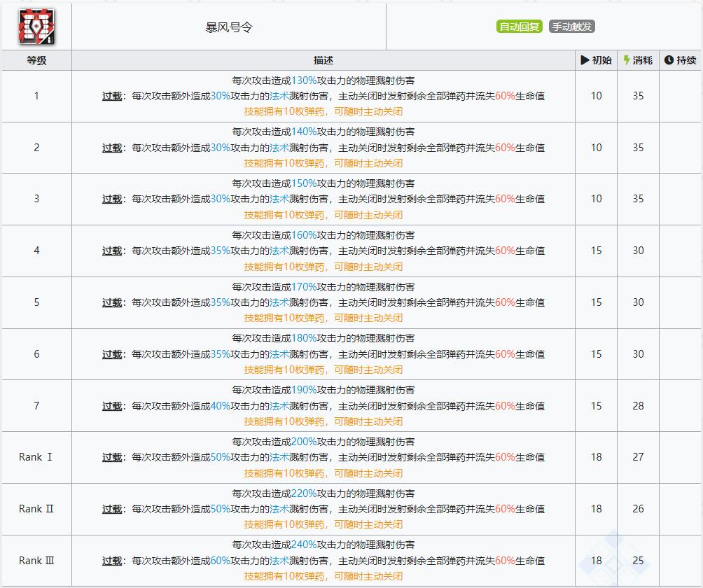Click the Rank Ⅰ level cell
This screenshot has width=703, height=588.
[x=36, y=457]
